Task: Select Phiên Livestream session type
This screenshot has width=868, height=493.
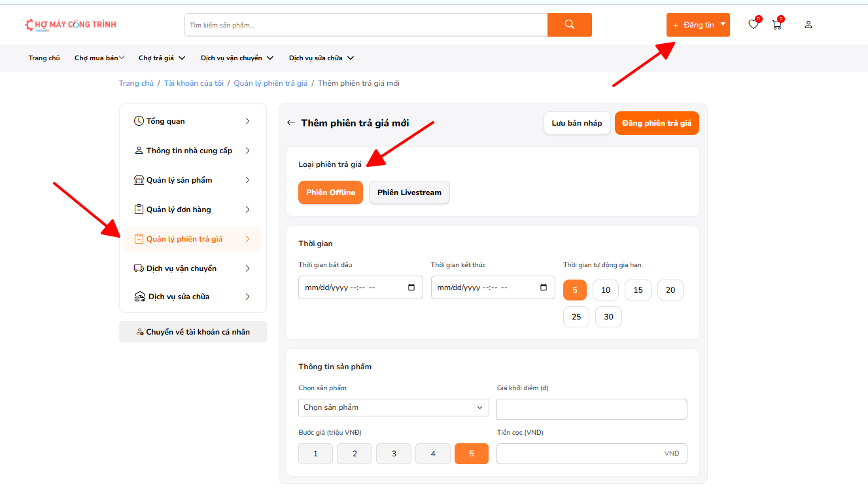Action: [x=409, y=192]
